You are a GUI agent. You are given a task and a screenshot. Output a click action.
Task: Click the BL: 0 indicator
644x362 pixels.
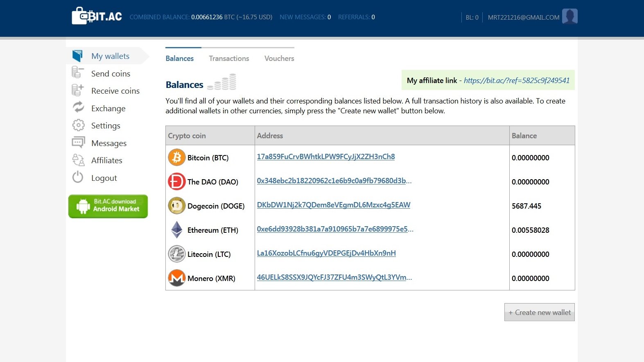(x=472, y=18)
